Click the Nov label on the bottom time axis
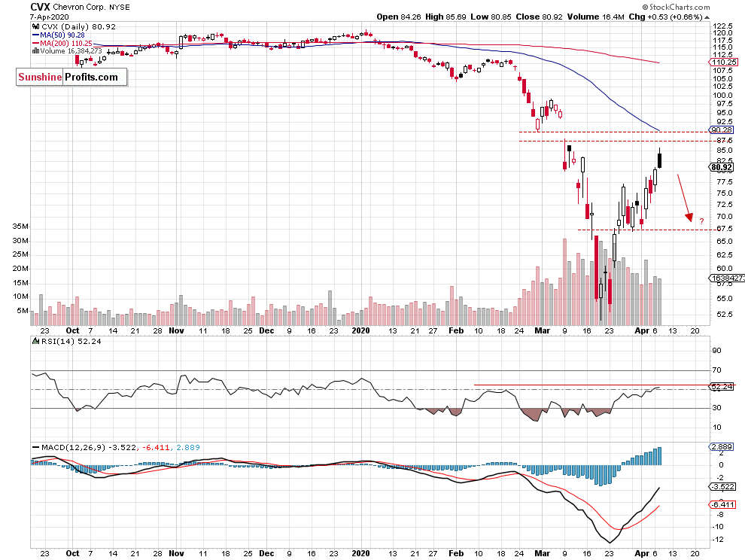The width and height of the screenshot is (745, 560). point(176,553)
